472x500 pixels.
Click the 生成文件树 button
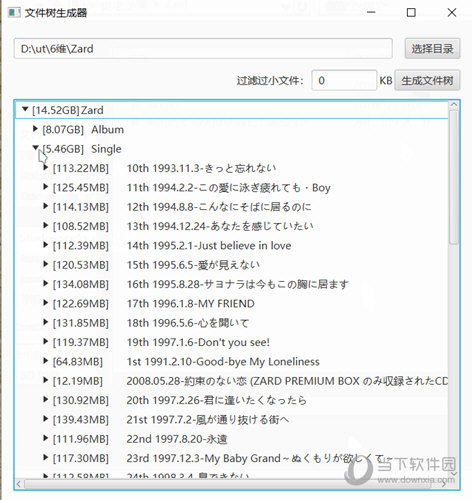pyautogui.click(x=427, y=80)
